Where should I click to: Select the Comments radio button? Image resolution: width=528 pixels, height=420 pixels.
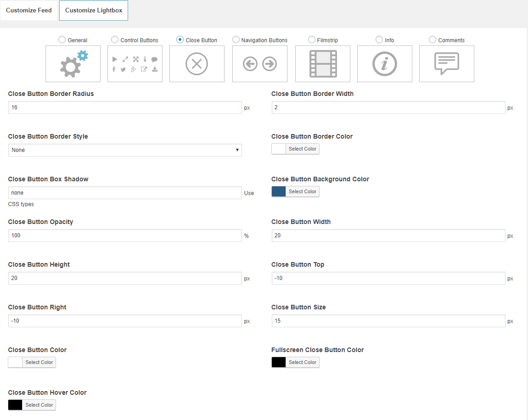point(433,40)
